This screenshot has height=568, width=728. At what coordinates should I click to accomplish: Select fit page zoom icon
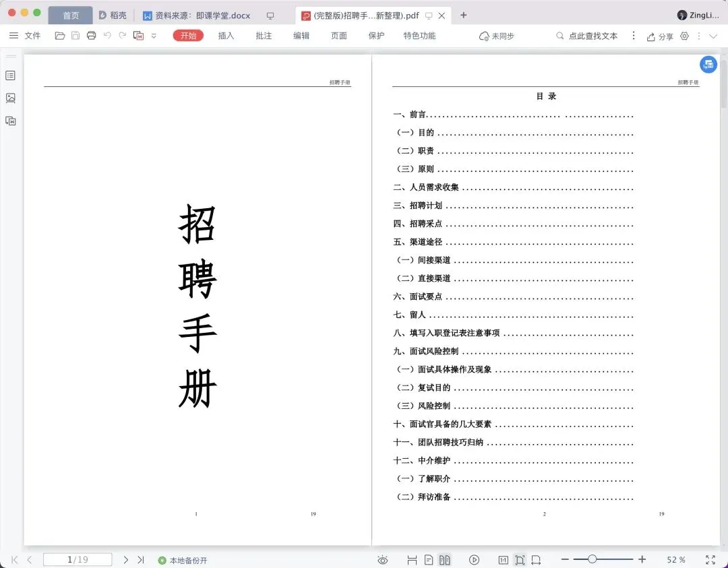pyautogui.click(x=520, y=560)
